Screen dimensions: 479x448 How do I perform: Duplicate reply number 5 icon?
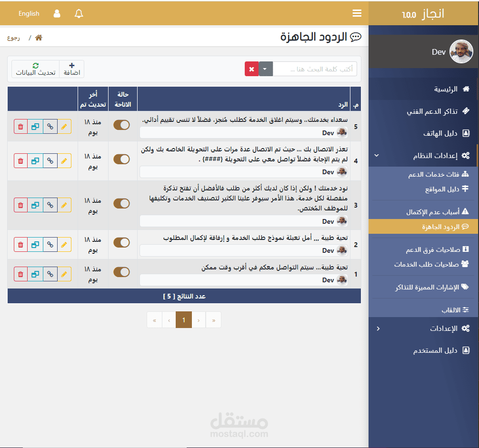(x=35, y=127)
